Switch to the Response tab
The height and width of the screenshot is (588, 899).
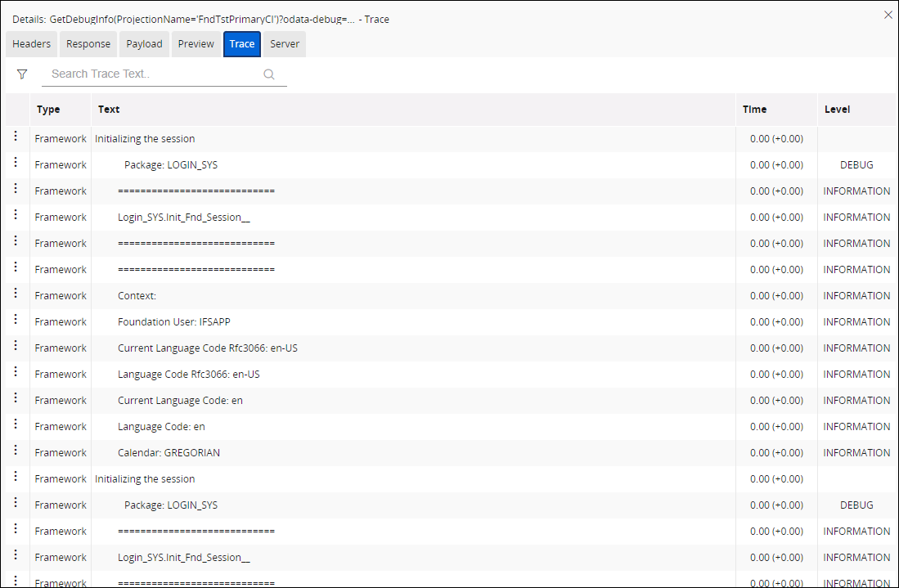click(x=88, y=44)
